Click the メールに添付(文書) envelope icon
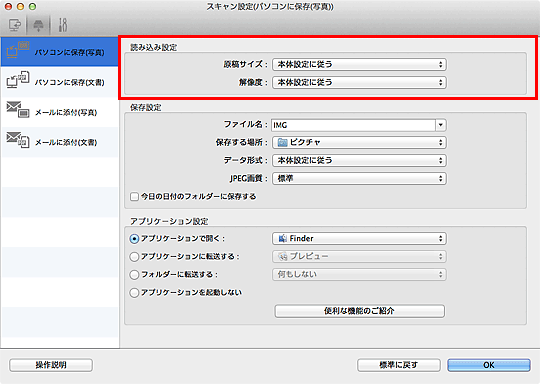Image resolution: width=540 pixels, height=384 pixels. coord(18,139)
